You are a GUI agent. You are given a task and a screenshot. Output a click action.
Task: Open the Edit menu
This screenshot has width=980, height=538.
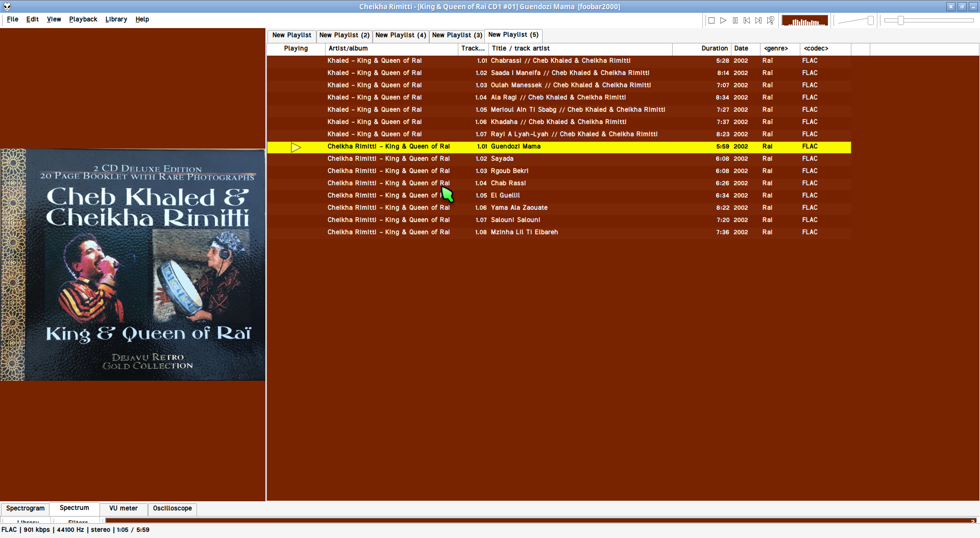[33, 19]
